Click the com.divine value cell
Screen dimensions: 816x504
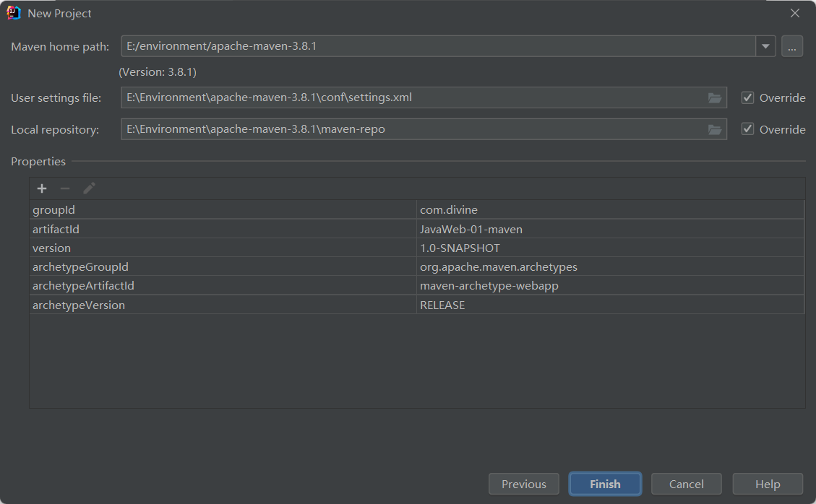[x=611, y=209]
